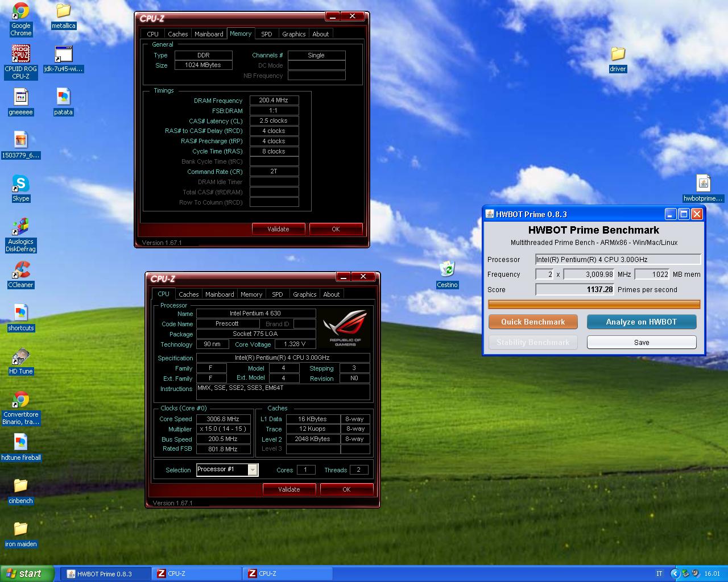Select the jdk-7u45-wi... installer icon
This screenshot has width=728, height=582.
pos(63,59)
